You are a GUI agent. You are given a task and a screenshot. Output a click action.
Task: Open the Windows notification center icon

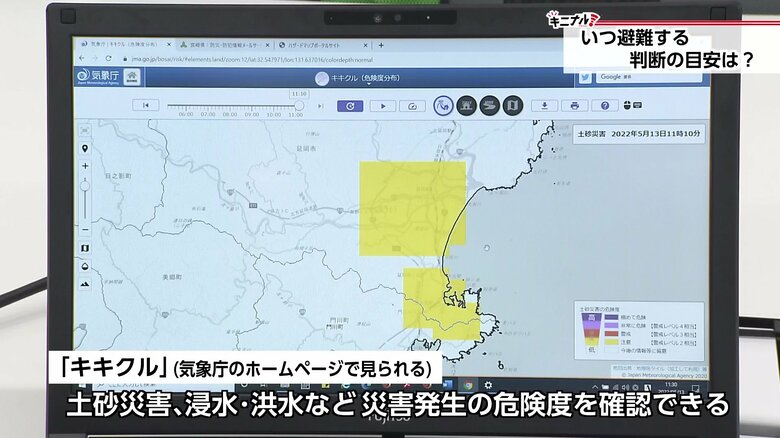coord(696,387)
